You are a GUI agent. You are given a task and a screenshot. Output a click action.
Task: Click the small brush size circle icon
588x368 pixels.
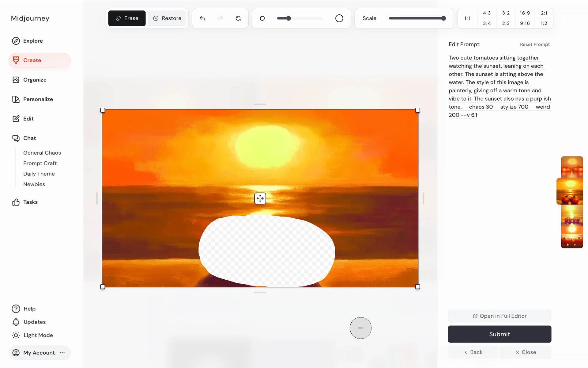(x=262, y=18)
